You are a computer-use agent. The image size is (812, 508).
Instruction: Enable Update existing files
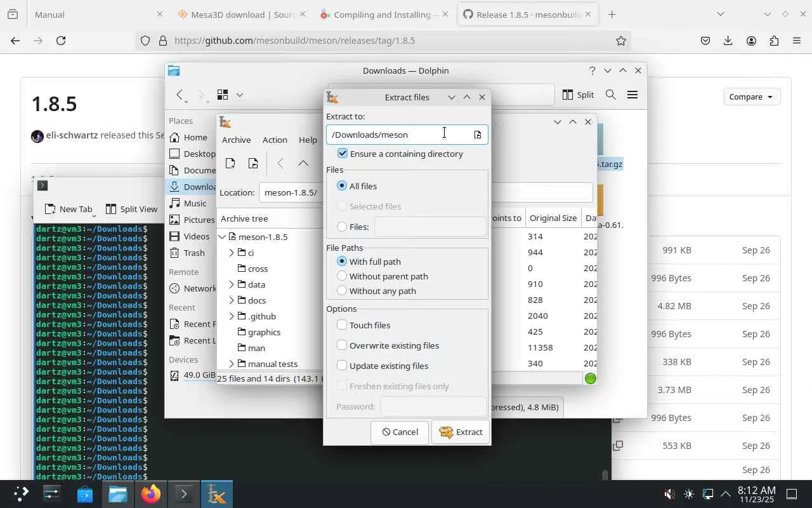[342, 366]
